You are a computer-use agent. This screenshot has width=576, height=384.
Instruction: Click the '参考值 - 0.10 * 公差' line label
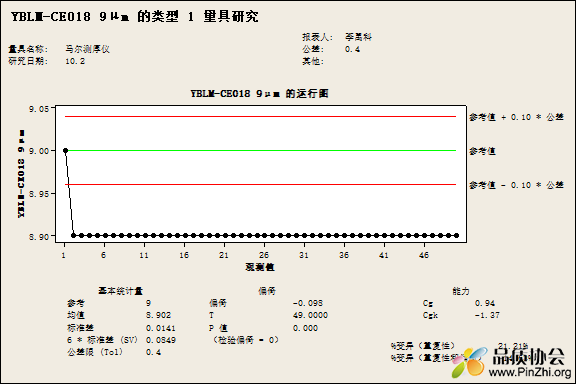516,185
